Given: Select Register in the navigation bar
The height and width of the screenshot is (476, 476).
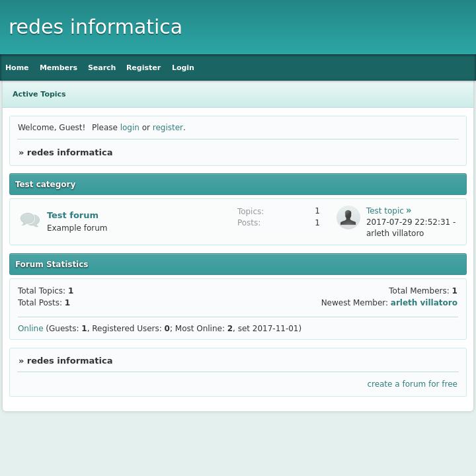Looking at the screenshot, I should (x=143, y=67).
